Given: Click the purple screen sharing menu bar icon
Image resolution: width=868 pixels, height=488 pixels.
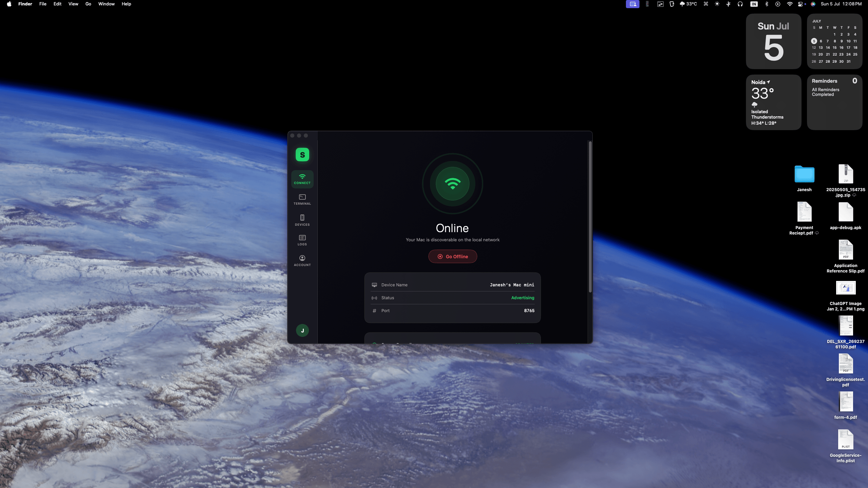Looking at the screenshot, I should pyautogui.click(x=633, y=4).
